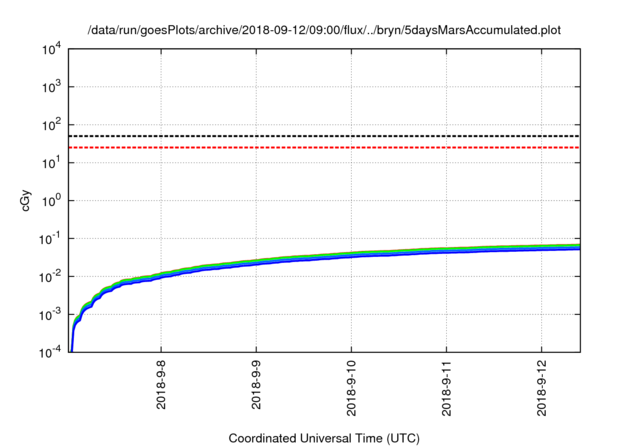Select the 10^-4 y-axis label
The height and width of the screenshot is (448, 640).
click(50, 352)
